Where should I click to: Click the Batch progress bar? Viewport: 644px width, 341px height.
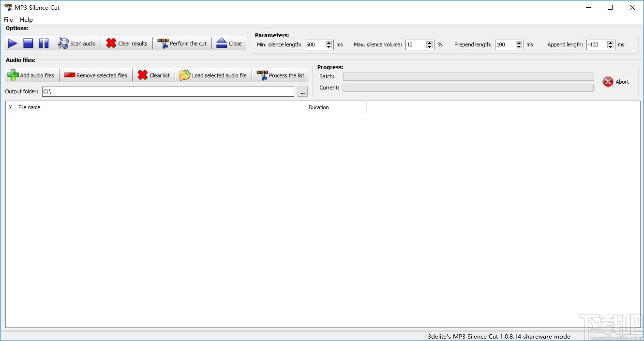pos(468,76)
